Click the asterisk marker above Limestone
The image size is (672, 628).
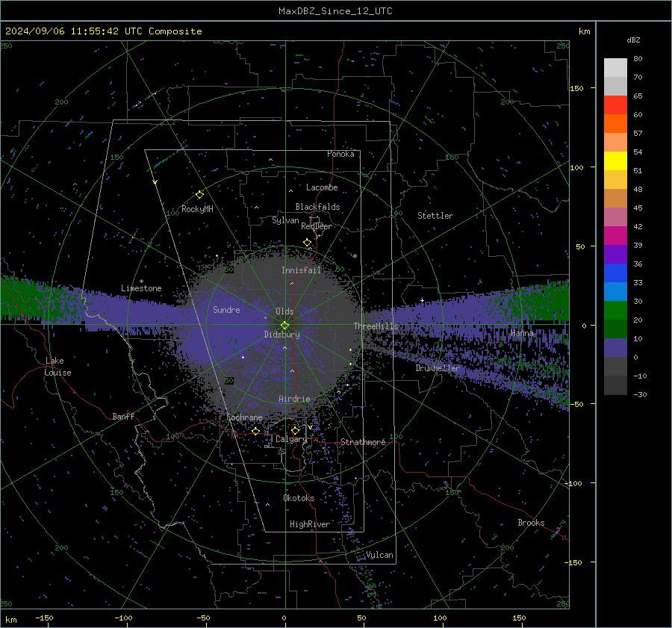point(141,282)
